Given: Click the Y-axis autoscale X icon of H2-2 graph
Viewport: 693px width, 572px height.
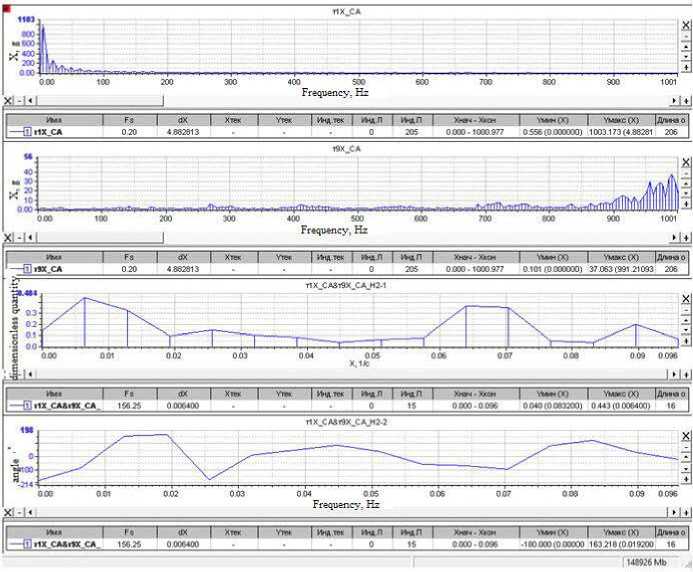Looking at the screenshot, I should pyautogui.click(x=685, y=437).
